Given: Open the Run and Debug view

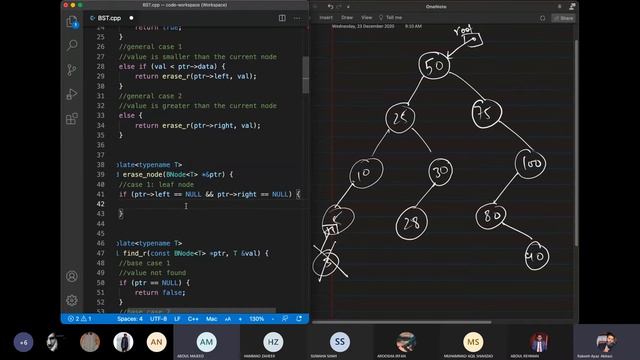Looking at the screenshot, I should [x=72, y=94].
